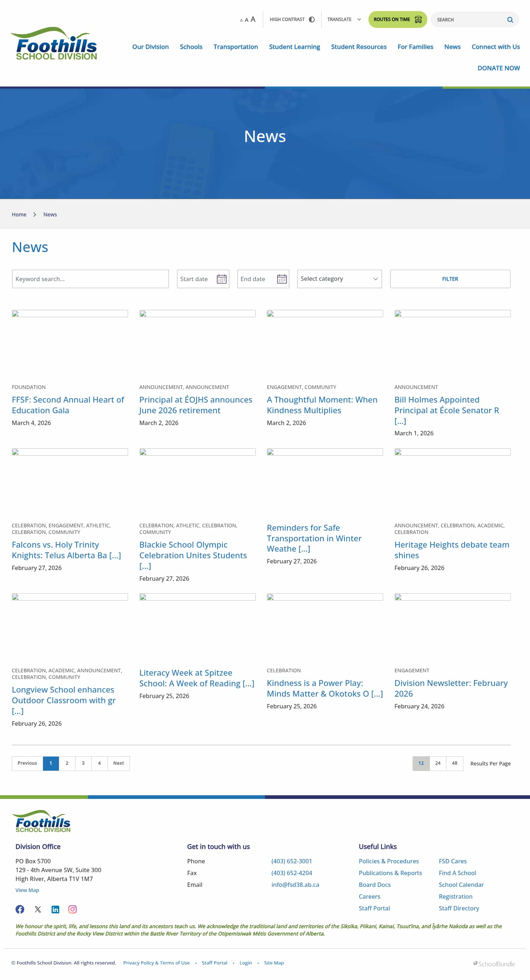Open the Instagram icon in footer
Screen dimensions: 530x980
click(72, 909)
